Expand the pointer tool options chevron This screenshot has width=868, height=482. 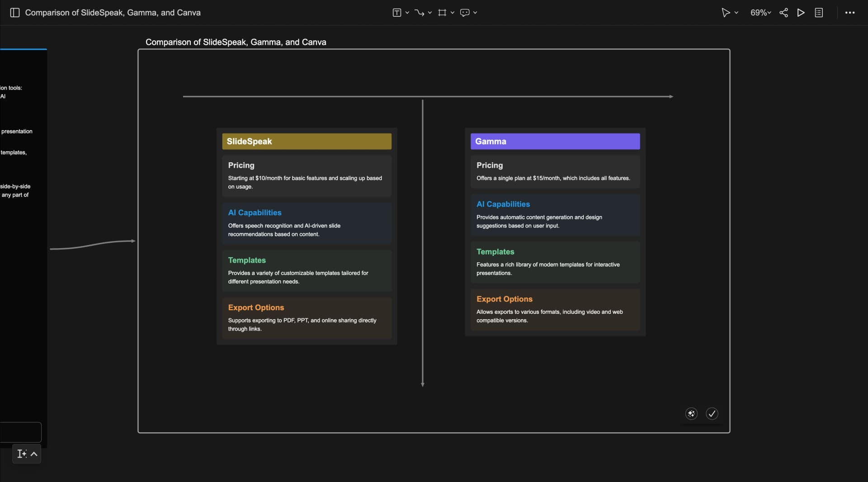pos(736,13)
